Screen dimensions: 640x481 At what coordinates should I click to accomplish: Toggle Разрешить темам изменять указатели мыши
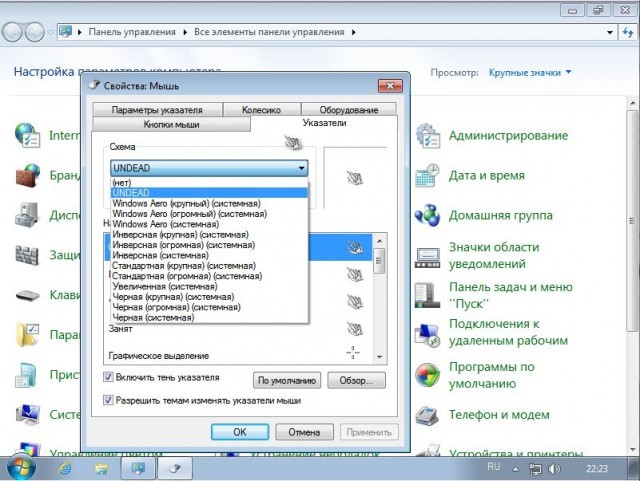pos(108,400)
